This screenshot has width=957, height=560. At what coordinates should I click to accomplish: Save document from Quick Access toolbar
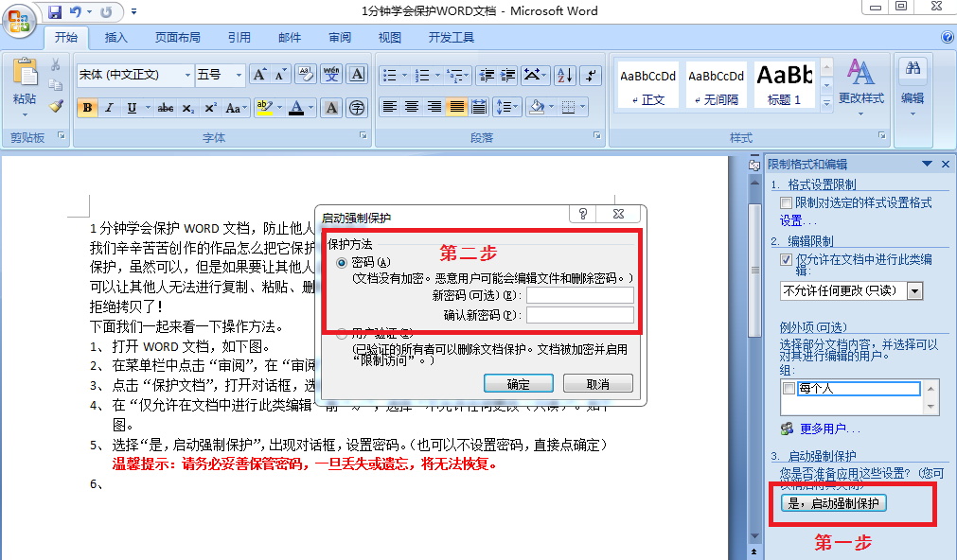pyautogui.click(x=55, y=11)
